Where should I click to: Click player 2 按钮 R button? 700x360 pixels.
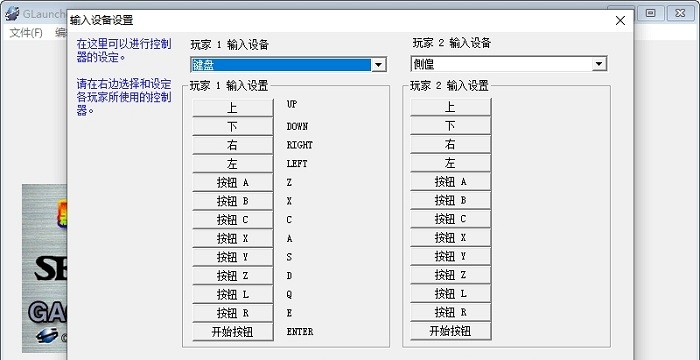[450, 312]
